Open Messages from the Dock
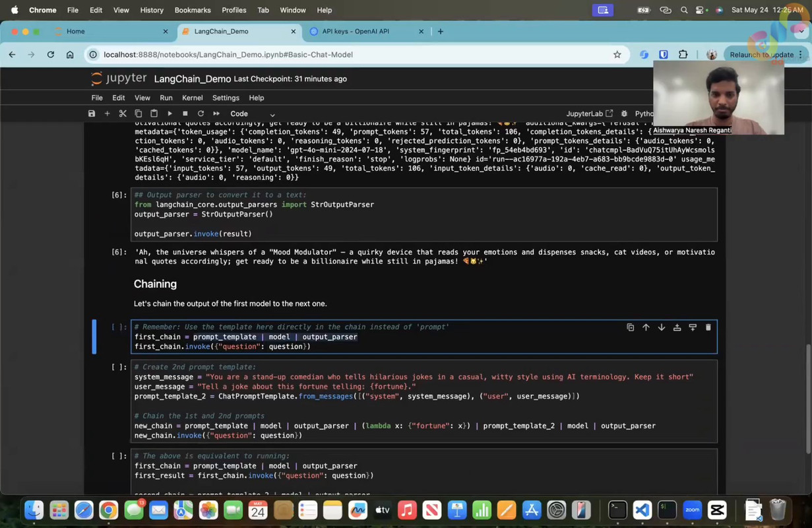Screen dimensions: 812x528 click(134, 510)
